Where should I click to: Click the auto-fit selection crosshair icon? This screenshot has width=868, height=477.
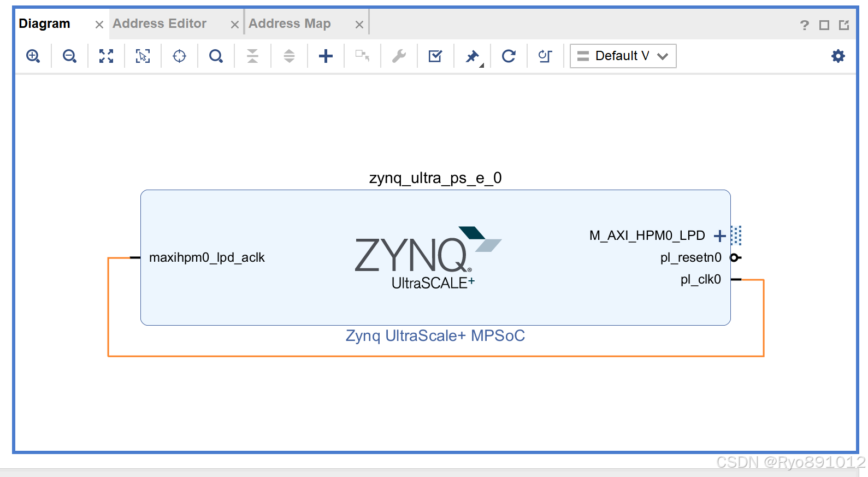[179, 56]
